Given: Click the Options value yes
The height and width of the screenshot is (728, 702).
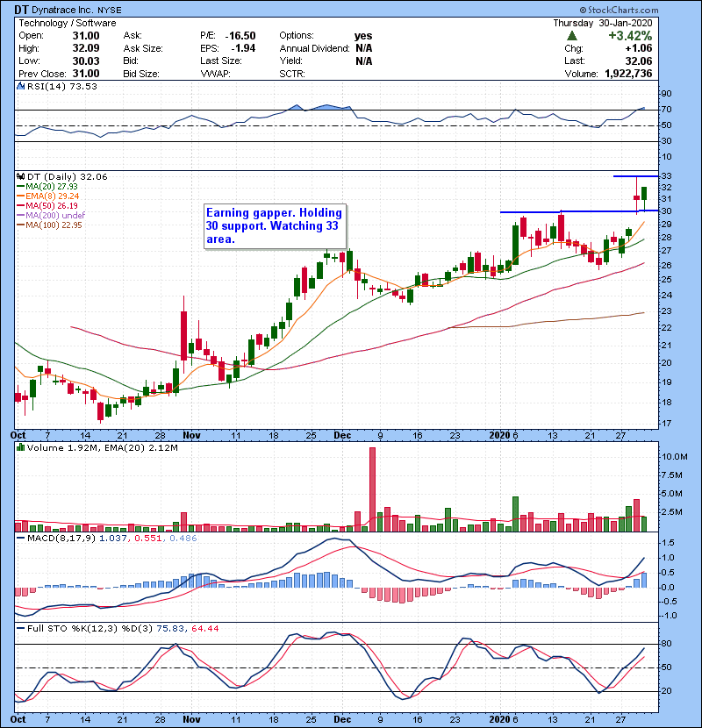Looking at the screenshot, I should coord(363,36).
